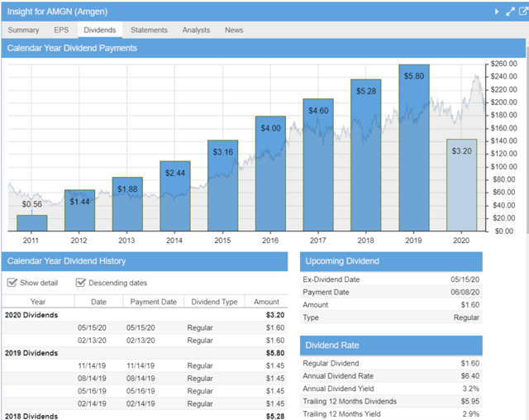
Task: Select the 2011 bar labeled $0.56
Action: point(32,223)
